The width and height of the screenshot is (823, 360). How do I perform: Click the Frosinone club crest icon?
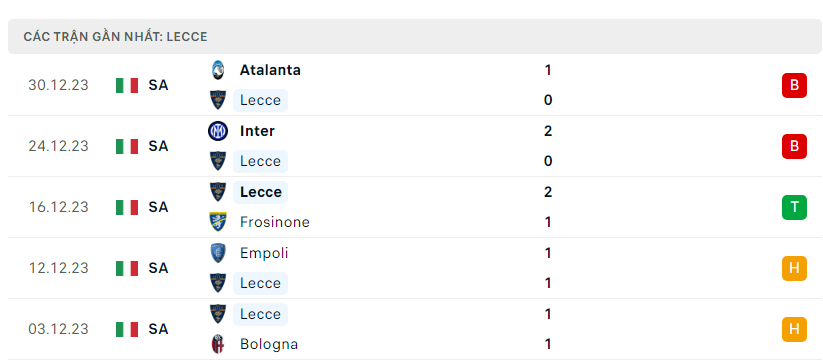217,222
